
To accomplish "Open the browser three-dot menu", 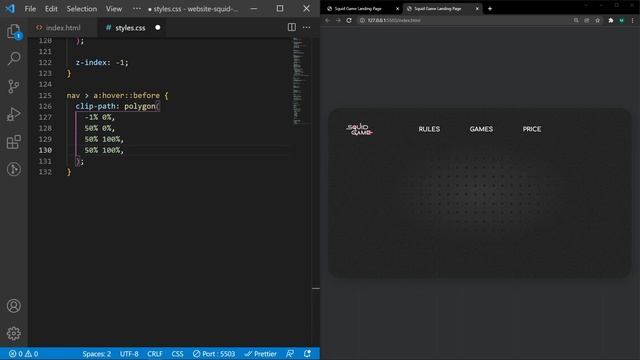I will 633,20.
